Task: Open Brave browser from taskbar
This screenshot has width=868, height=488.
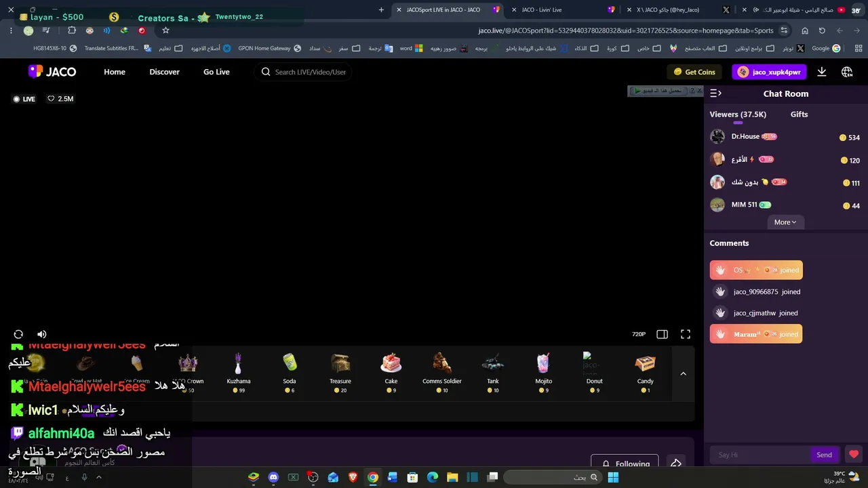Action: pos(353,477)
